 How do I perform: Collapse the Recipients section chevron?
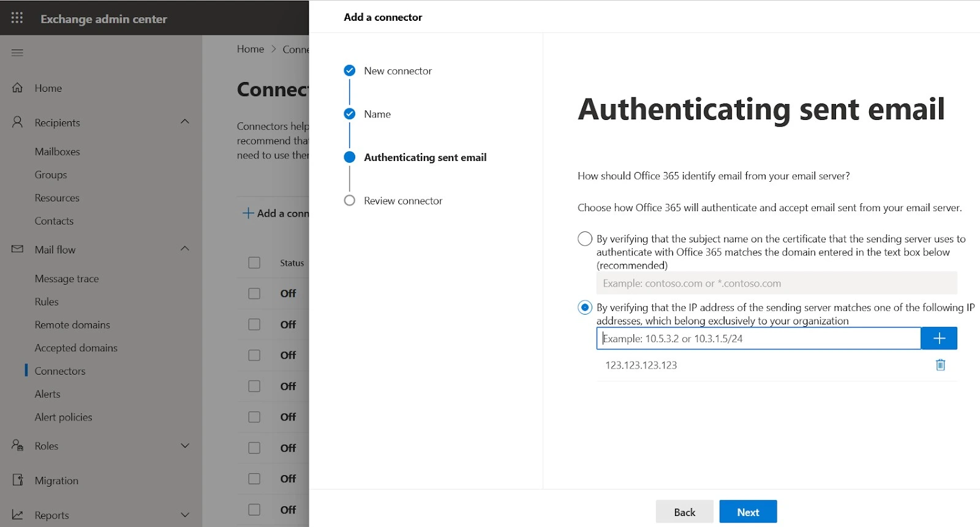[185, 122]
